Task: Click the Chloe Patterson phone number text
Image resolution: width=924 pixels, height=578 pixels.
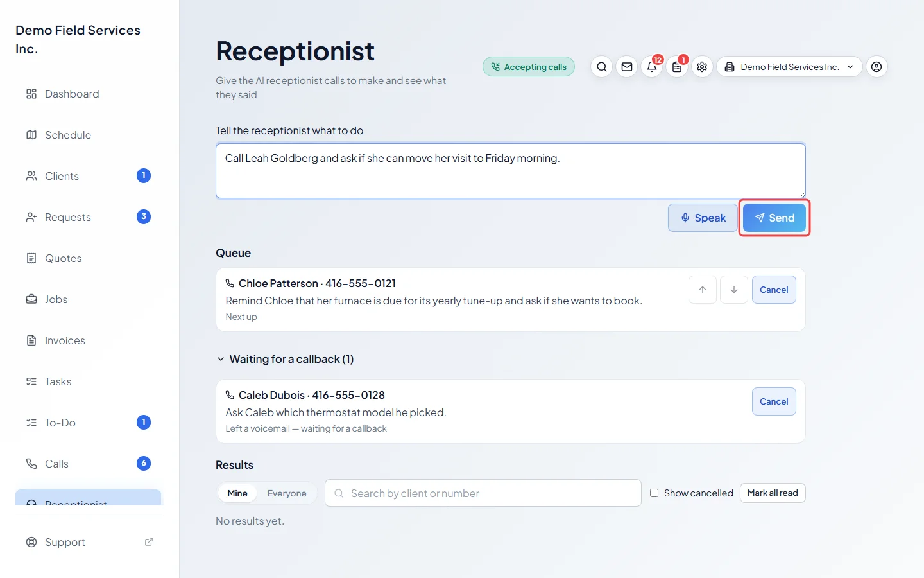Action: pyautogui.click(x=361, y=283)
